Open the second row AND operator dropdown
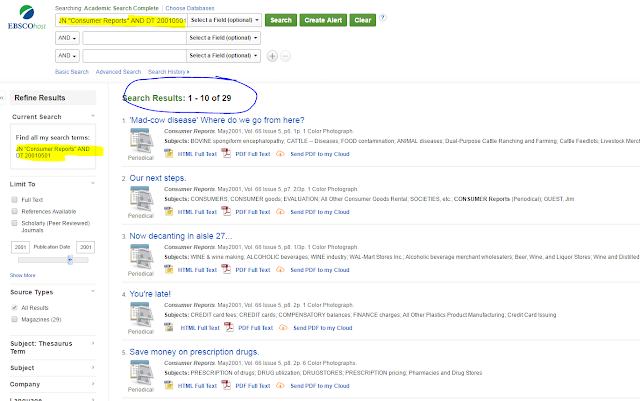 pyautogui.click(x=67, y=38)
